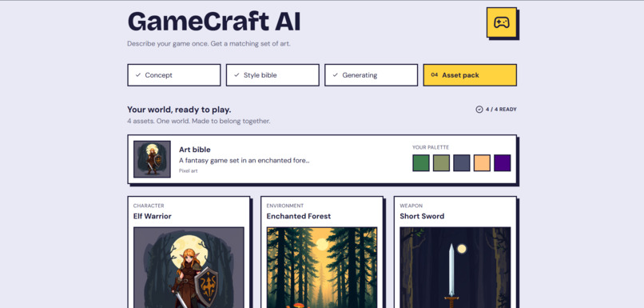Screen dimensions: 644x308
Task: Open the Enchanted Forest environment image
Action: tap(322, 267)
